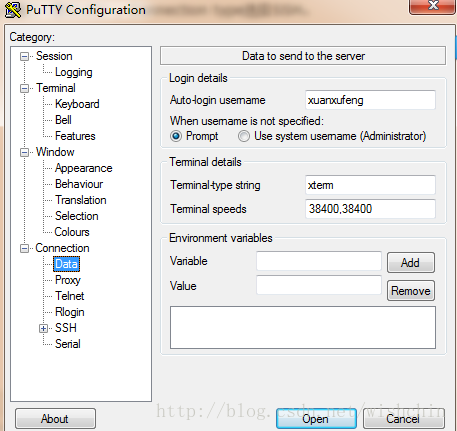Expand the SSH tree node

pyautogui.click(x=43, y=328)
